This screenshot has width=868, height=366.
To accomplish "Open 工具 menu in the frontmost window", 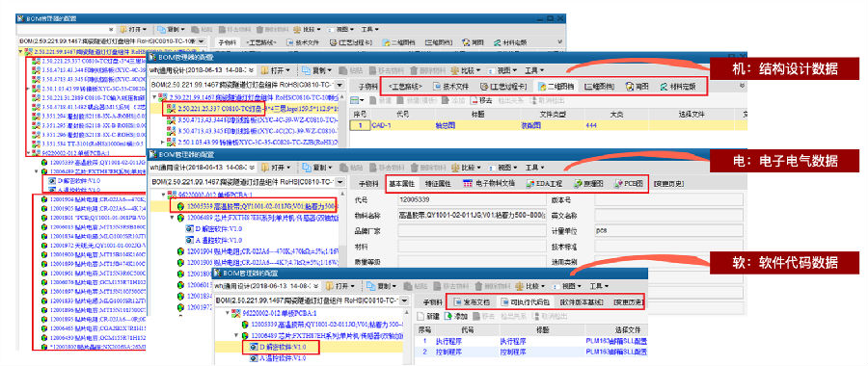I will click(x=598, y=286).
